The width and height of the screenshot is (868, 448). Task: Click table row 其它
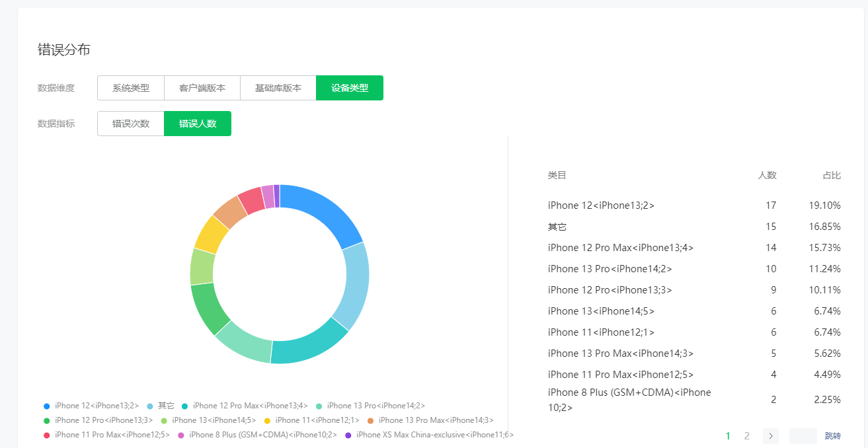[x=694, y=227]
